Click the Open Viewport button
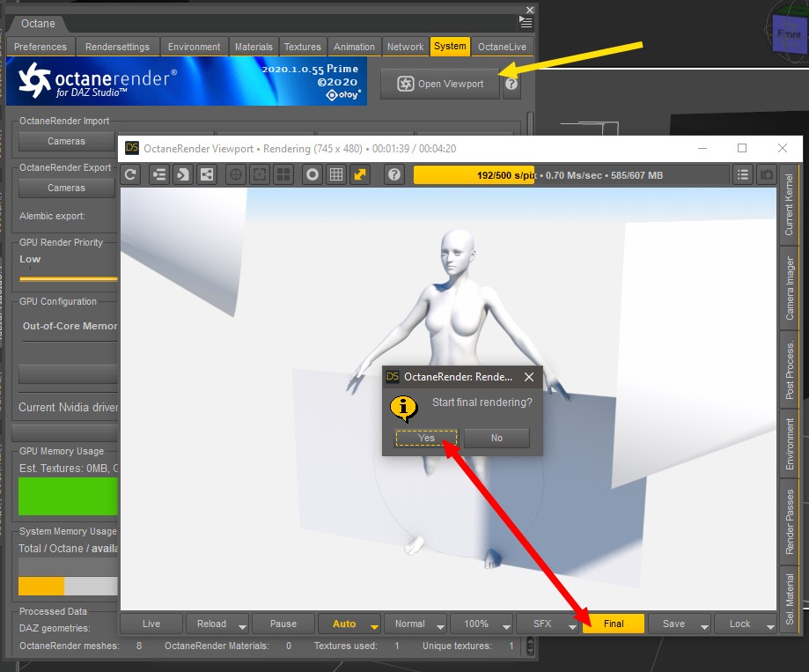 click(440, 84)
